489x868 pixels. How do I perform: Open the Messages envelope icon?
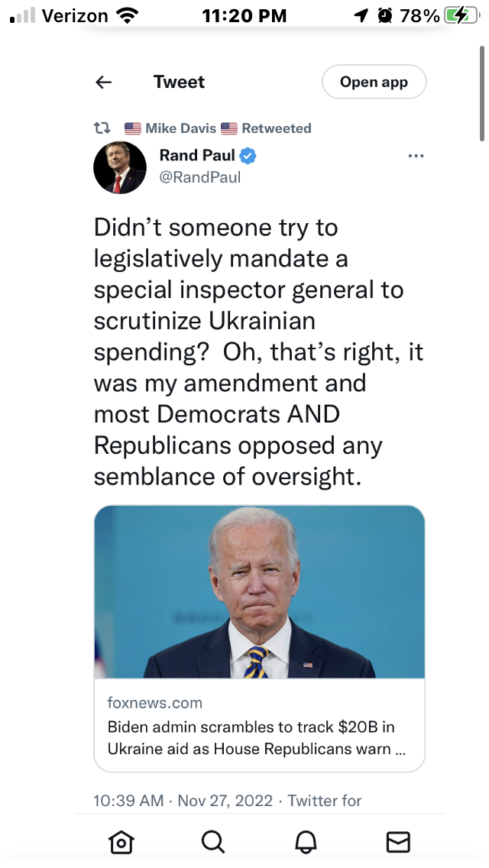[398, 842]
